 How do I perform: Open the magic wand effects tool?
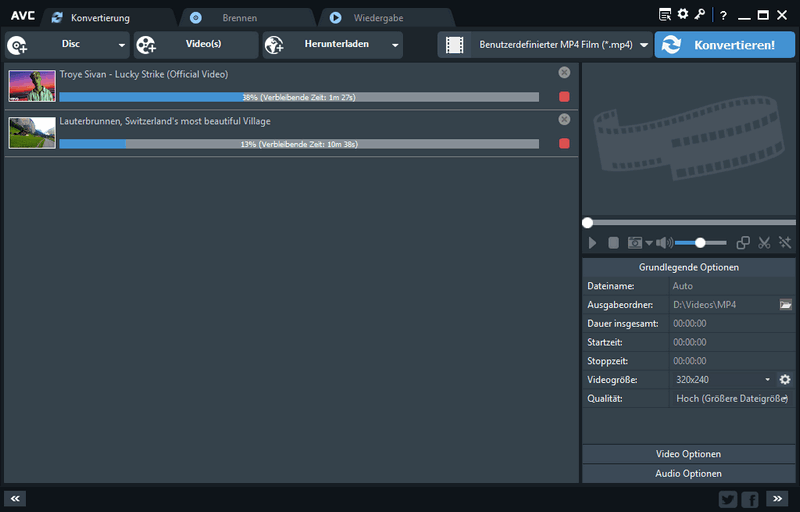coord(785,243)
